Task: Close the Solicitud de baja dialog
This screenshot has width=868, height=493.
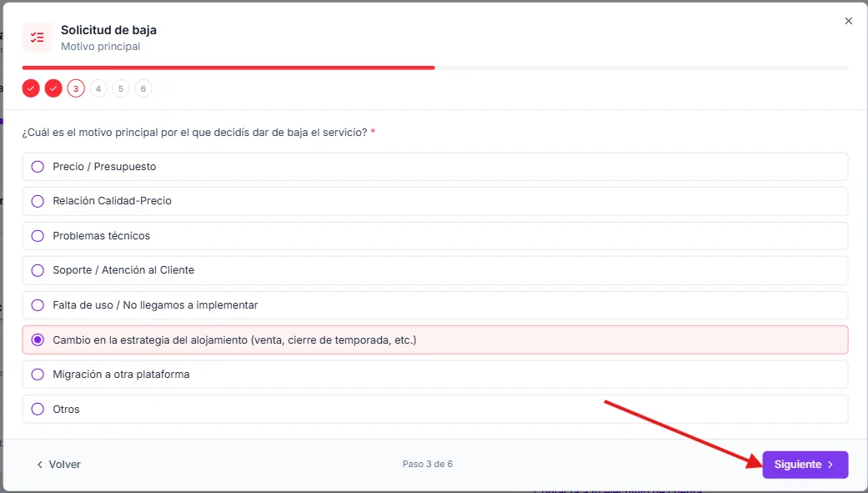Action: click(848, 21)
